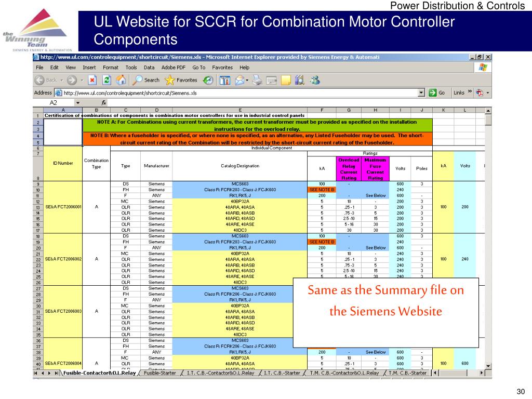
Task: Click the Windows flag logo
Action: pyautogui.click(x=483, y=67)
